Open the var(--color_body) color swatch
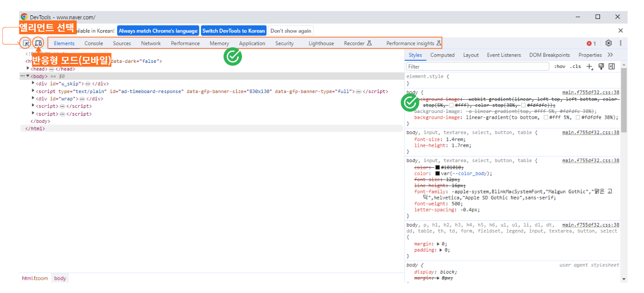This screenshot has width=644, height=293. pyautogui.click(x=437, y=173)
